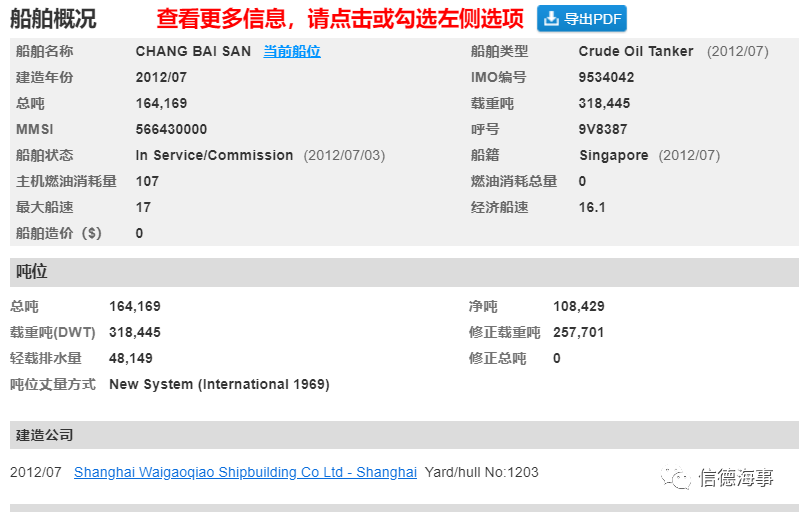Click the In Service/Commission status text
This screenshot has width=799, height=512.
click(x=214, y=155)
